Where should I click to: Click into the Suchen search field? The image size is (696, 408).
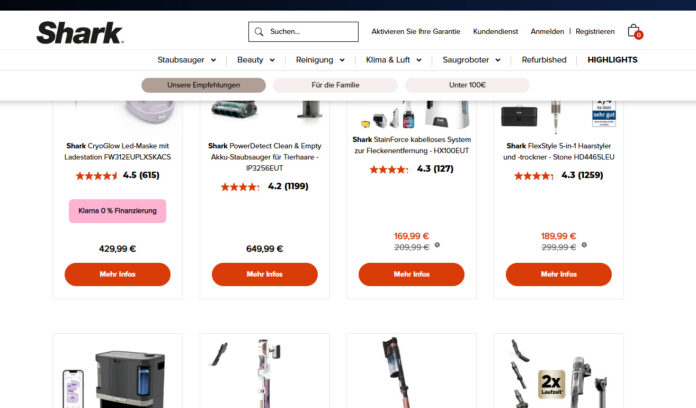tap(303, 32)
